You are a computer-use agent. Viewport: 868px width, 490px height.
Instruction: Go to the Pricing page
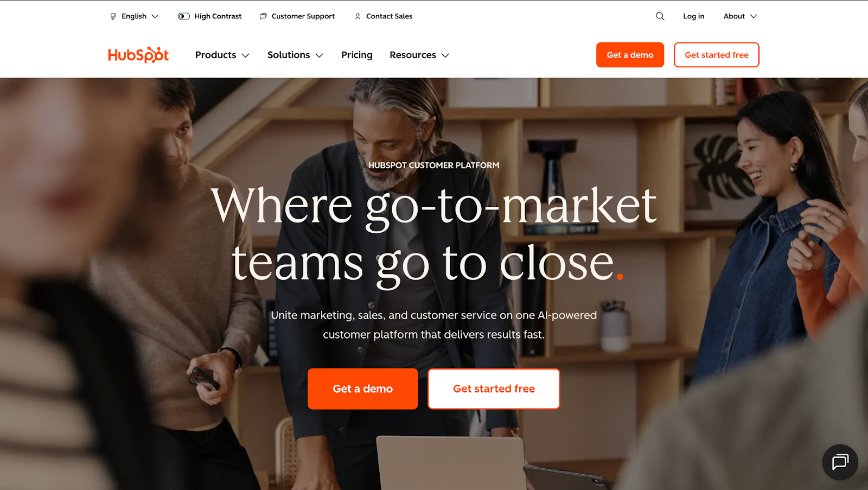(357, 55)
